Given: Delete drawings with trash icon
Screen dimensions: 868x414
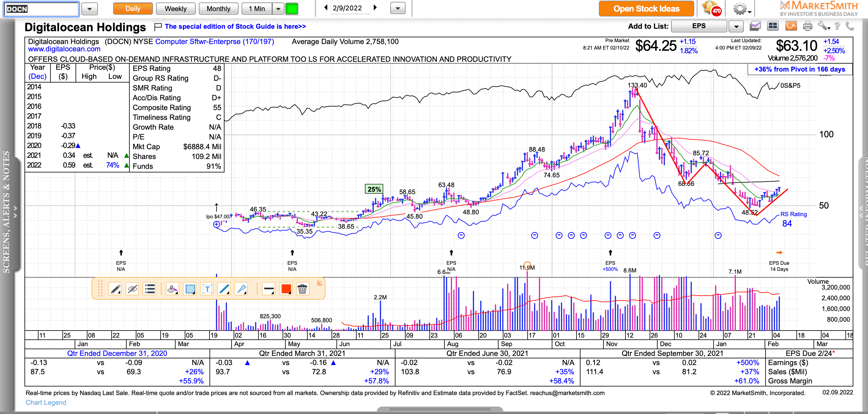Looking at the screenshot, I should click(302, 289).
